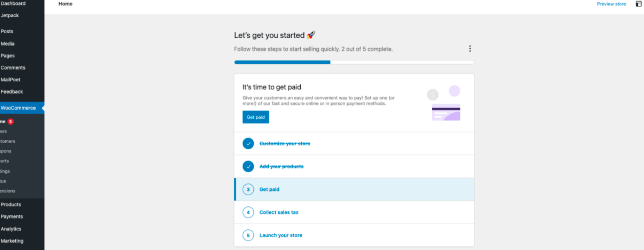The image size is (644, 250).
Task: Click the credit card payment illustration
Action: pyautogui.click(x=446, y=112)
